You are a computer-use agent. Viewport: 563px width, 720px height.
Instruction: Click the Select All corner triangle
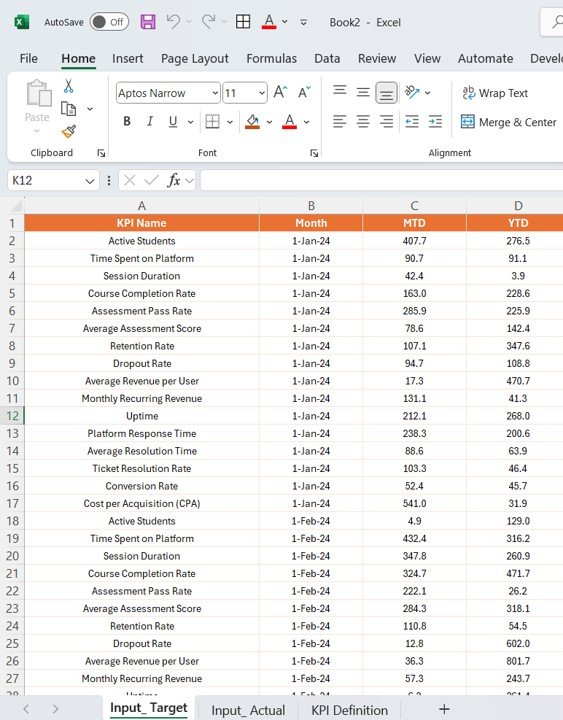coord(17,206)
